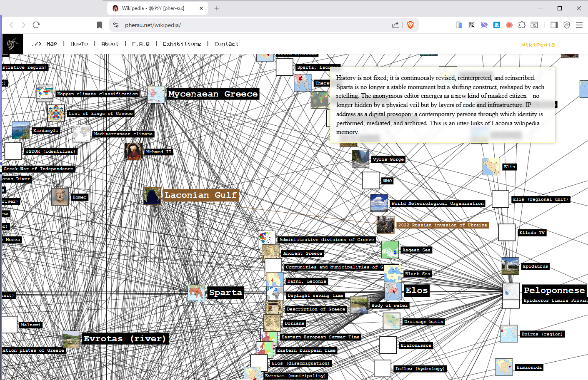Open the HowTo page
The image size is (588, 380).
click(x=79, y=44)
